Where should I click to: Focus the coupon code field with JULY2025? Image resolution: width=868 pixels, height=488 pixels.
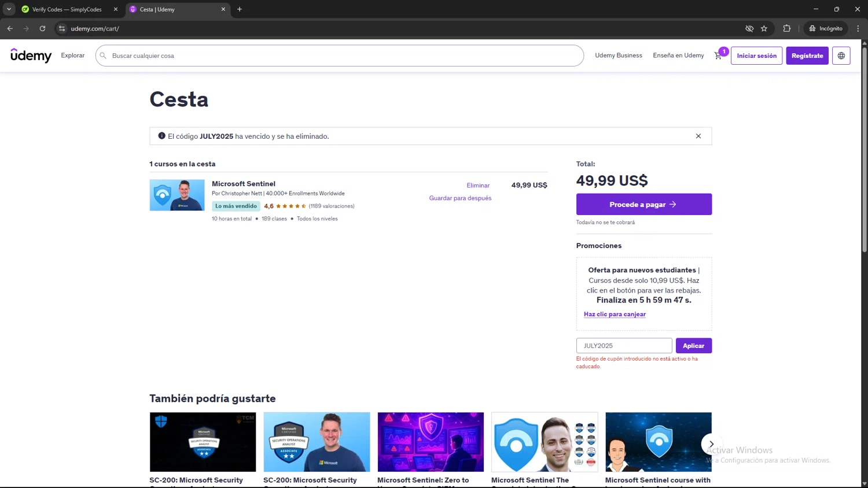tap(624, 346)
